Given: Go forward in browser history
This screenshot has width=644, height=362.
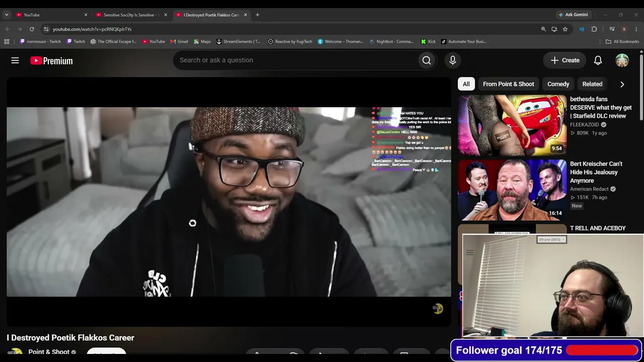Looking at the screenshot, I should click(20, 29).
